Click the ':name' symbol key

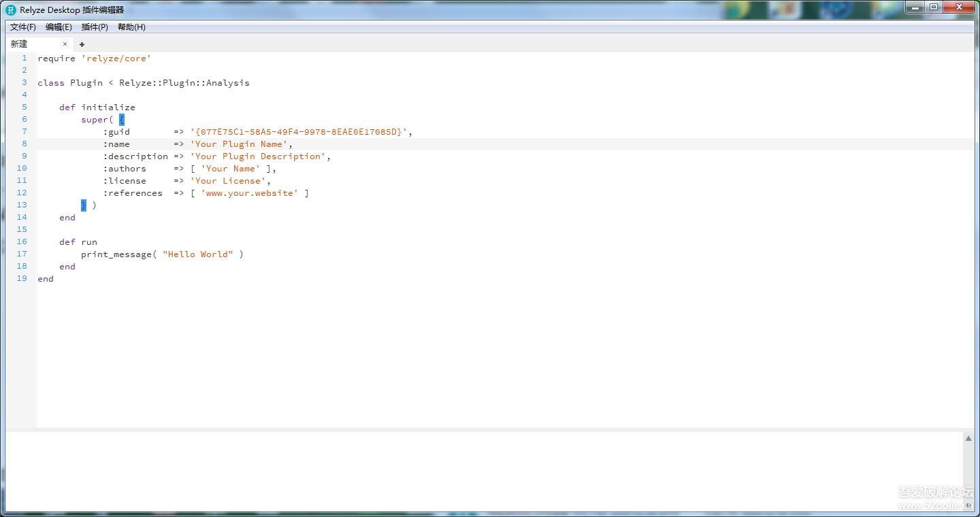pyautogui.click(x=116, y=144)
